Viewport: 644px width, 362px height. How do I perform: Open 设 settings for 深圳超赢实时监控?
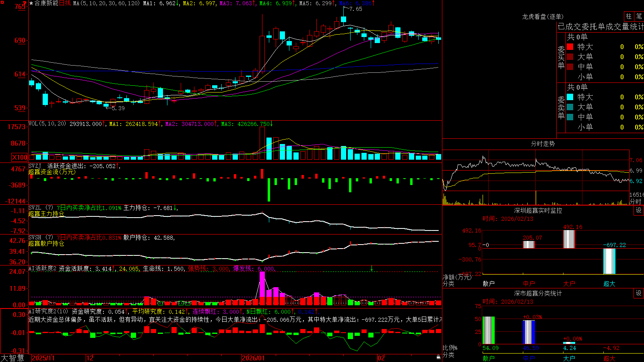(639, 210)
